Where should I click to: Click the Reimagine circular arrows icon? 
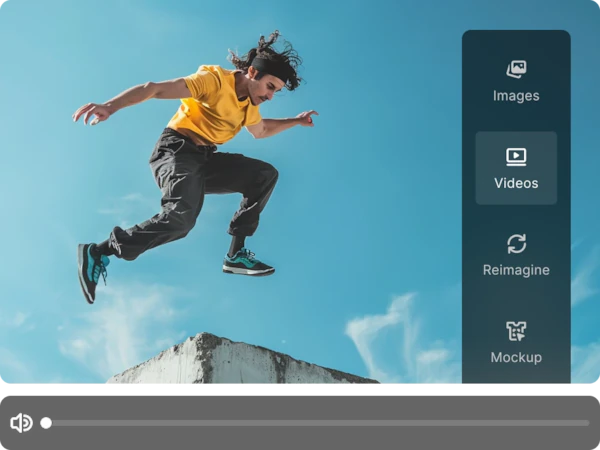pos(516,243)
